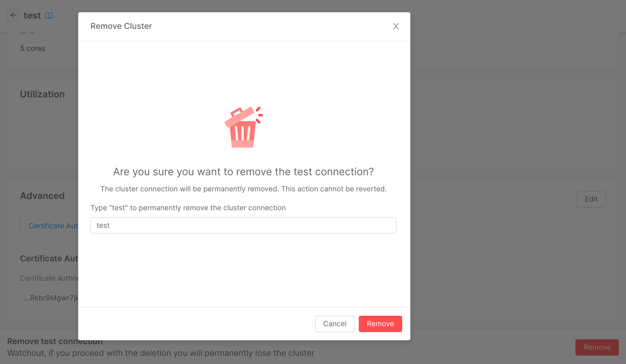Click the certificate value ending Rkbr8Mgwr7jk

click(51, 298)
